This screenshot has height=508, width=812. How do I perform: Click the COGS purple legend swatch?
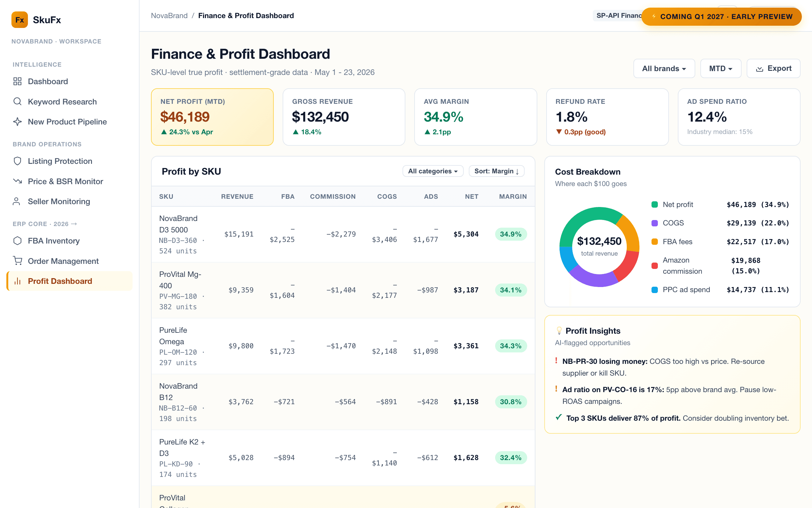654,223
